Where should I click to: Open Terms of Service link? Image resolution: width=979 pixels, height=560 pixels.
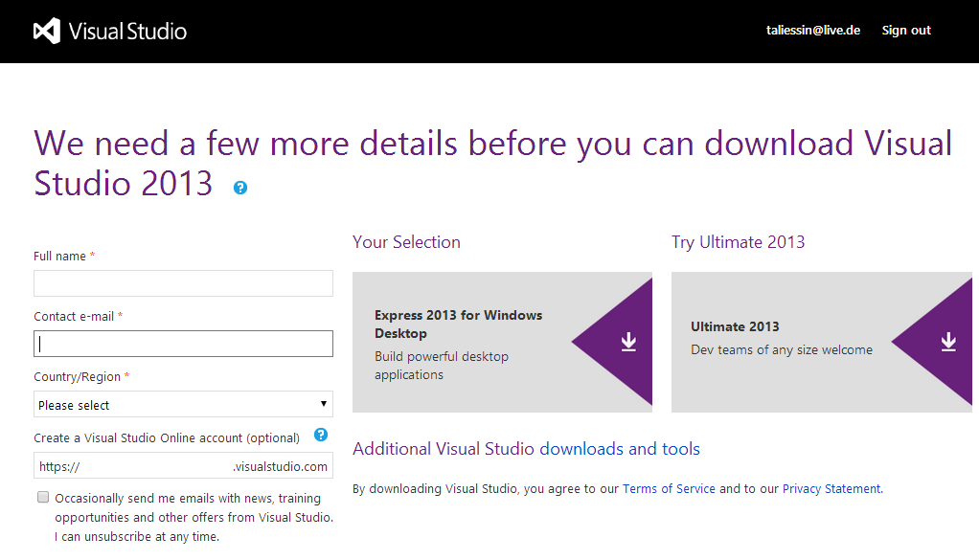click(669, 489)
